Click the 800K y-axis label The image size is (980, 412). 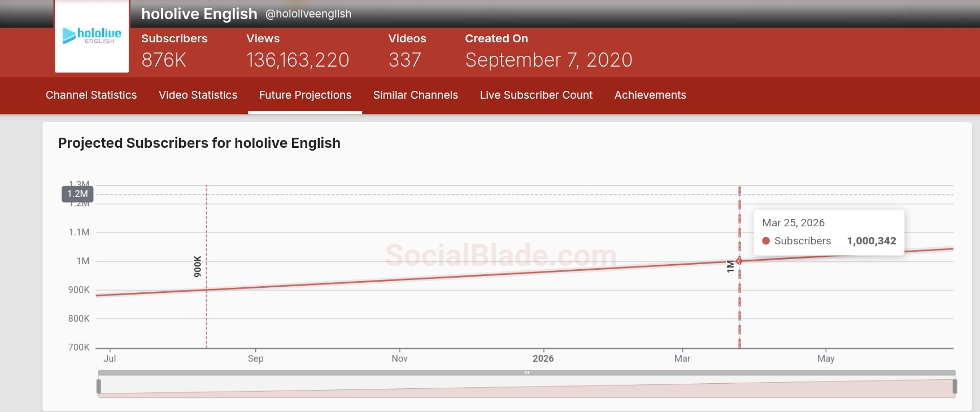pyautogui.click(x=79, y=319)
